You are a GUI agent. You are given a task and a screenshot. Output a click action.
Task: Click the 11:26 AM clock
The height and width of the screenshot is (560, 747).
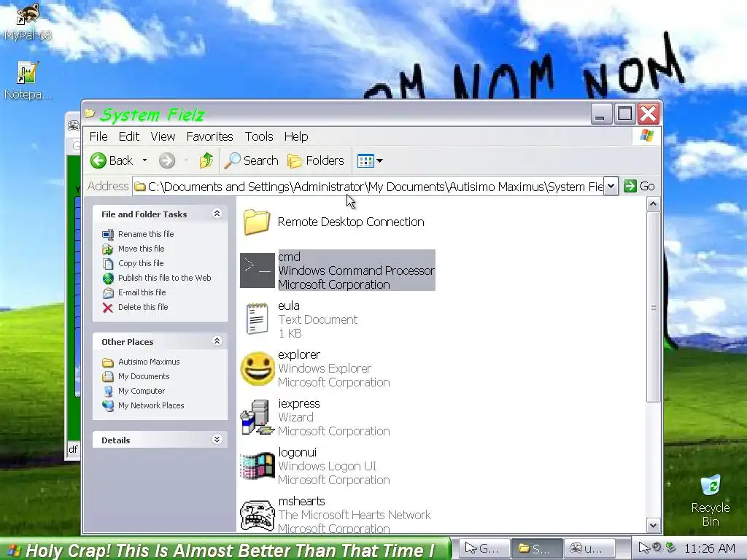pyautogui.click(x=709, y=549)
